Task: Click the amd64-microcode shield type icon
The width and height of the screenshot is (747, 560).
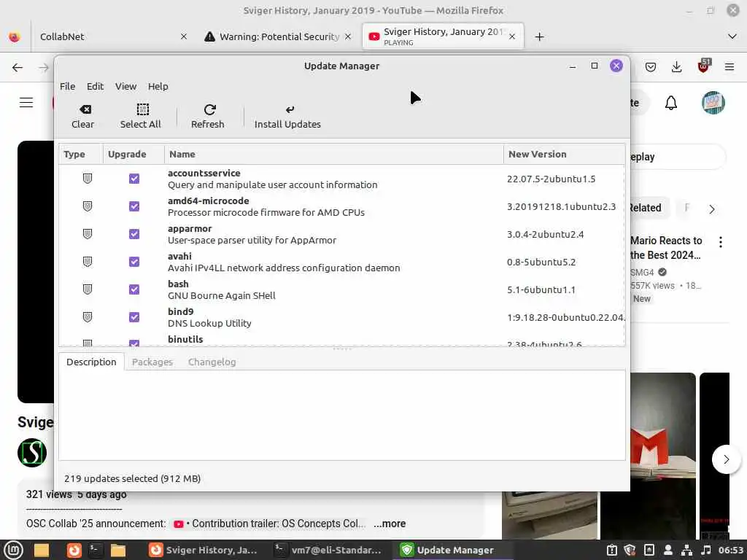Action: (x=88, y=206)
